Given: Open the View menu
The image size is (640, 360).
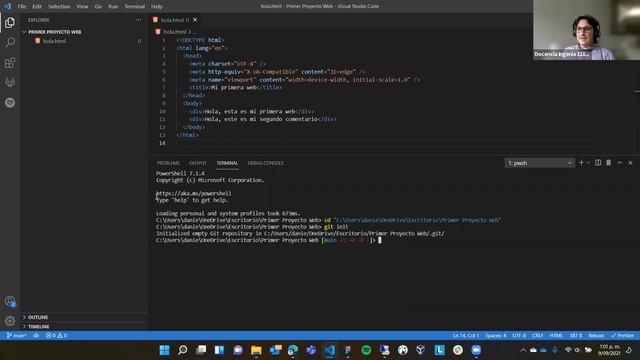Looking at the screenshot, I should 82,7.
